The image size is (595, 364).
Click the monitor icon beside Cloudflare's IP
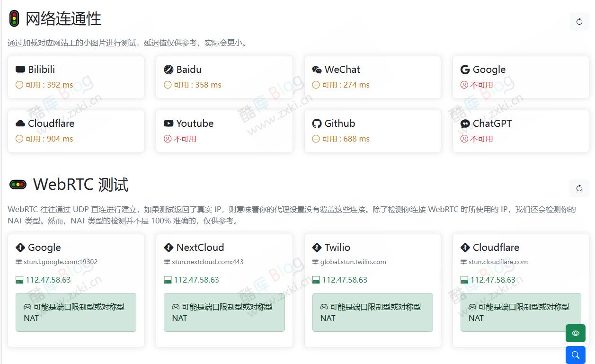coord(464,279)
